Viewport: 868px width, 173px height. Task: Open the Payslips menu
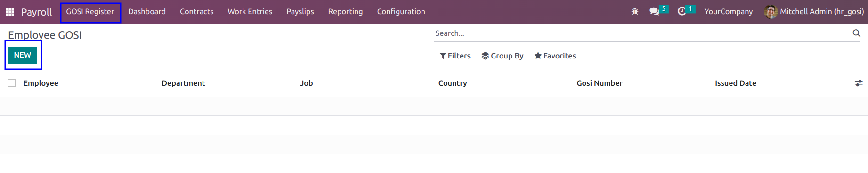pos(300,12)
